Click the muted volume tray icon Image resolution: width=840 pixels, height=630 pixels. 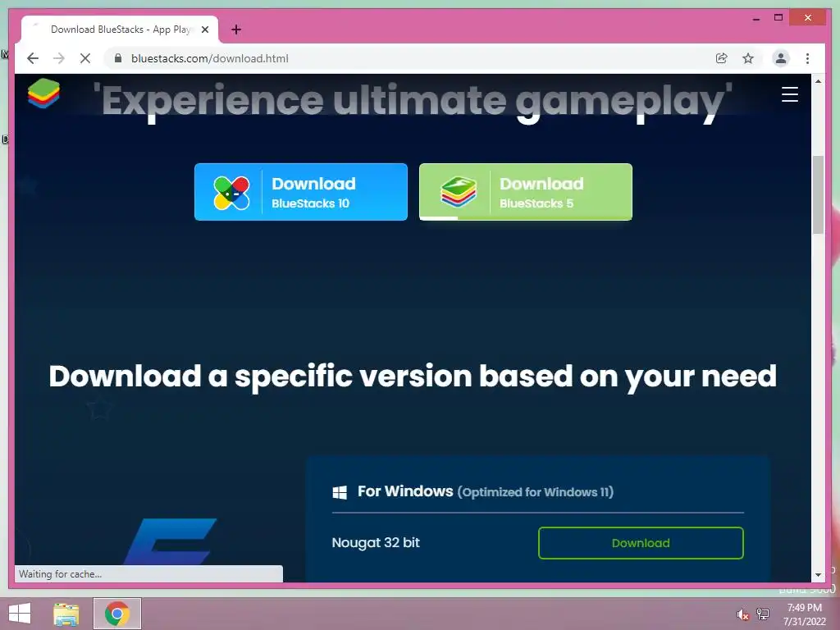[x=742, y=614]
